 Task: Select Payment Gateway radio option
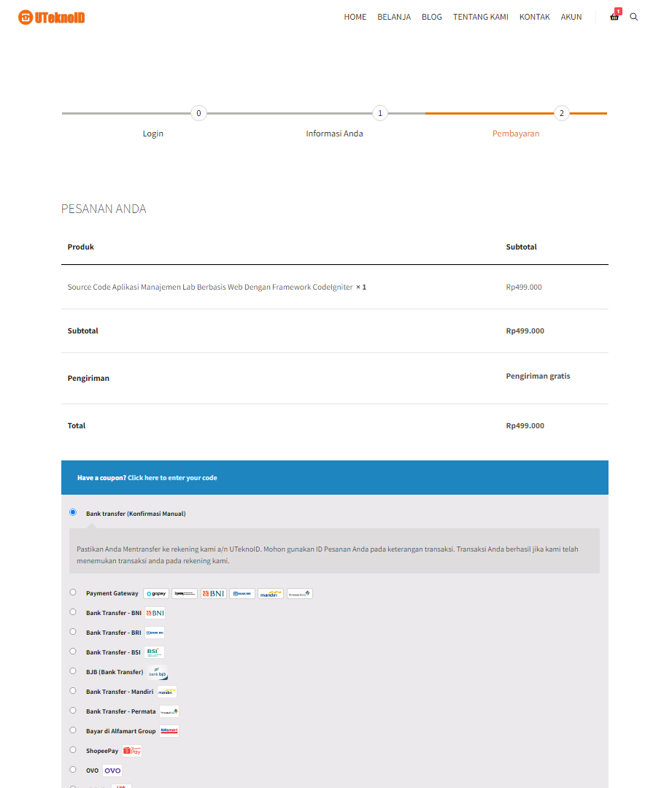coord(73,592)
